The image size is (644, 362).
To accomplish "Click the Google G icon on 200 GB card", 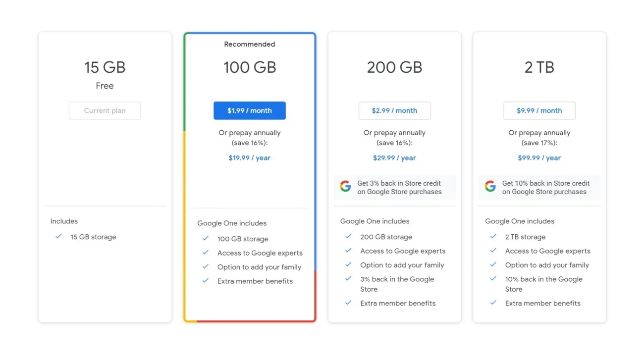I will point(345,186).
